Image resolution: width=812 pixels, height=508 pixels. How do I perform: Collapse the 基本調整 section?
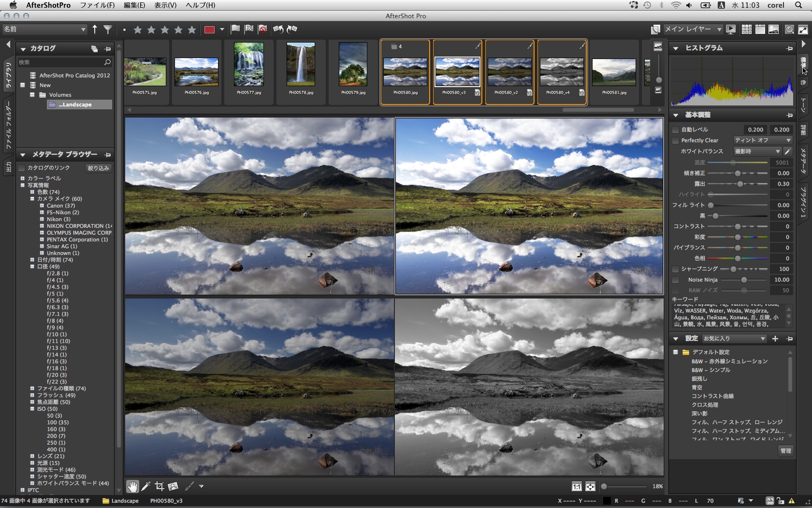tap(676, 115)
